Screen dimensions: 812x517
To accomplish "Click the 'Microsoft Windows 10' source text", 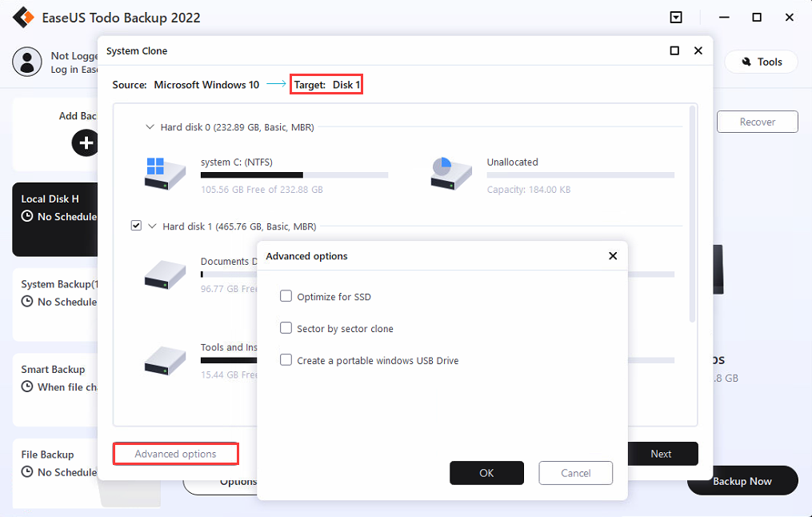I will click(x=206, y=85).
